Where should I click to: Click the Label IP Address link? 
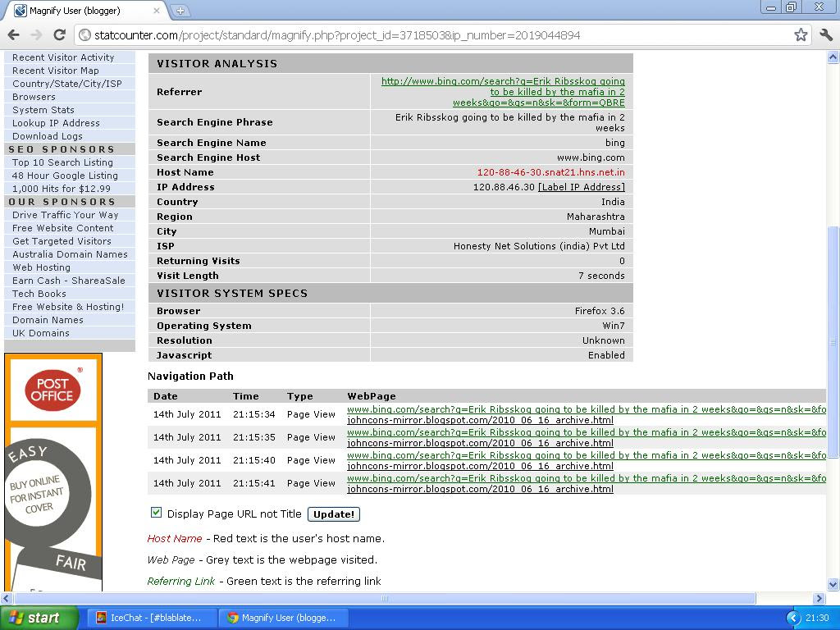582,187
